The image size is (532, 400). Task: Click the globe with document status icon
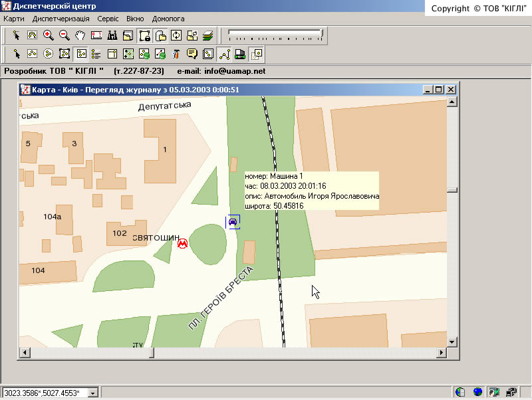460,392
